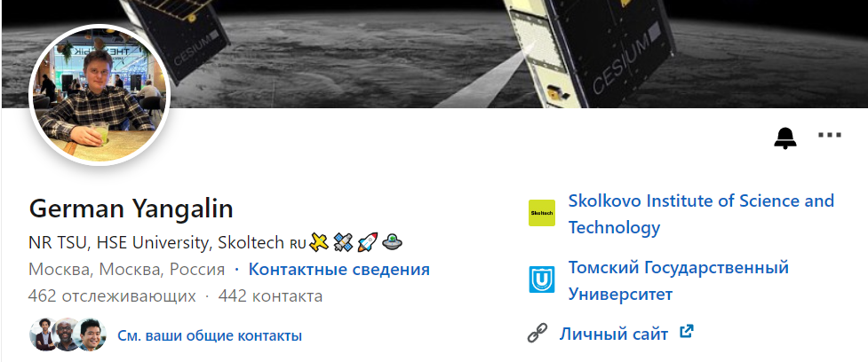This screenshot has height=362, width=868.
Task: Click the external link arrow icon
Action: click(687, 332)
